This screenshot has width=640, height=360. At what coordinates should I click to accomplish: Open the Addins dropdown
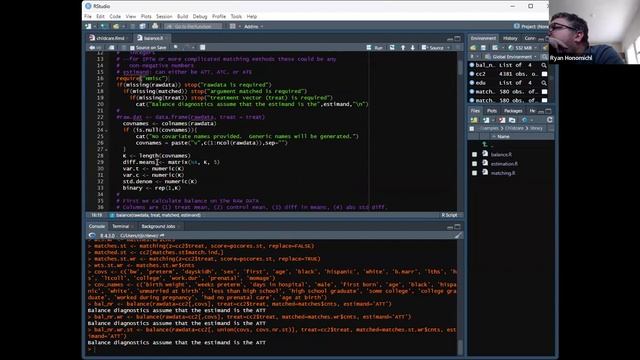(x=253, y=27)
